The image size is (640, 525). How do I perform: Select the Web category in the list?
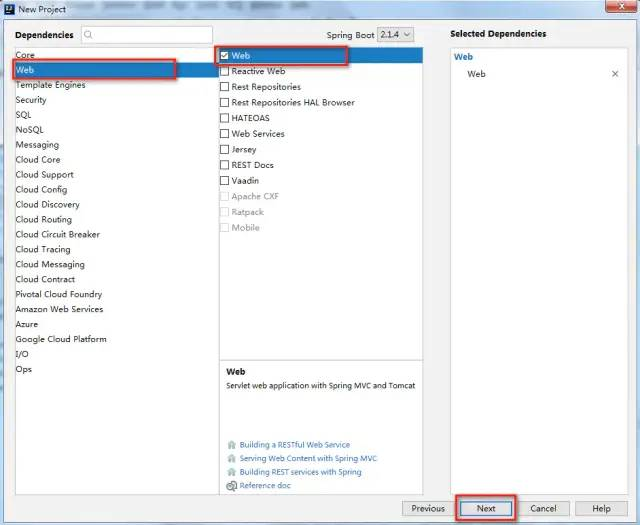[x=116, y=70]
